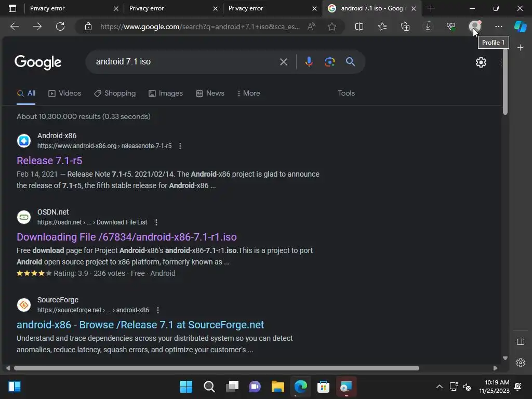
Task: Click the horizontal scrollbar thumb
Action: [x=217, y=368]
